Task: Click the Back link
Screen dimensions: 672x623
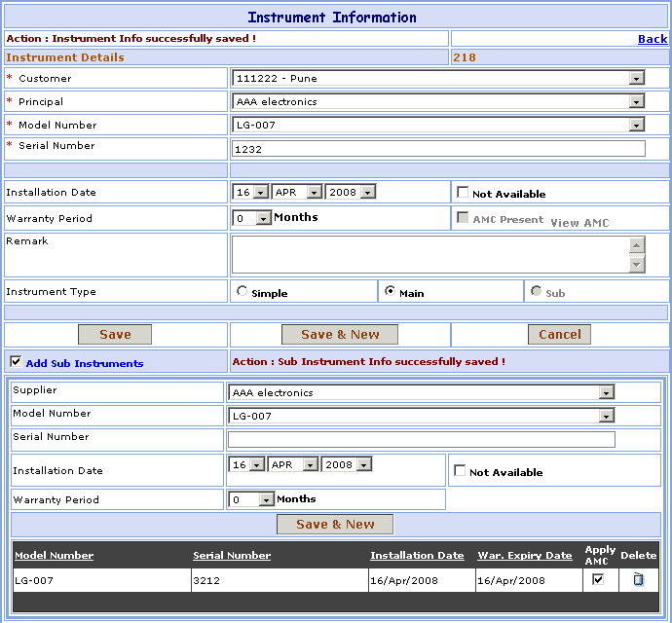Action: 652,39
